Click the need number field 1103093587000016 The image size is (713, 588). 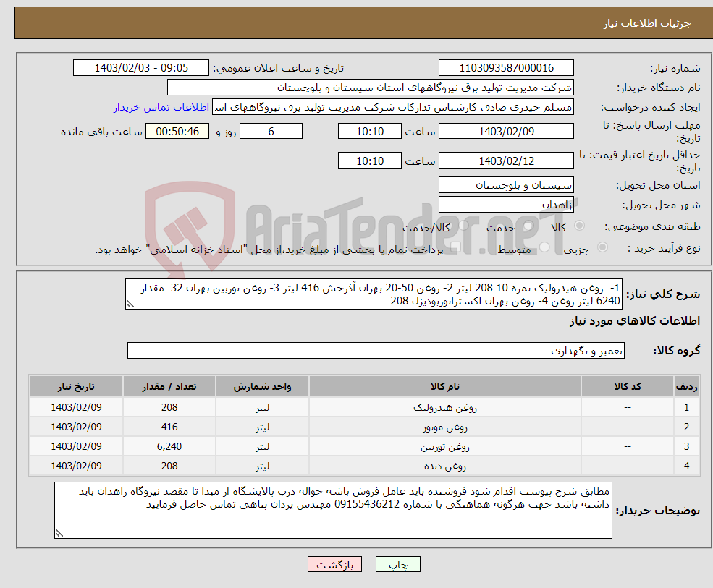click(506, 68)
